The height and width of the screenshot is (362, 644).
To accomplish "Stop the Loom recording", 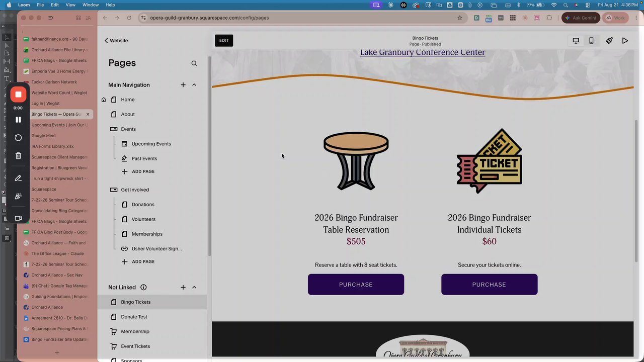I will (x=18, y=95).
